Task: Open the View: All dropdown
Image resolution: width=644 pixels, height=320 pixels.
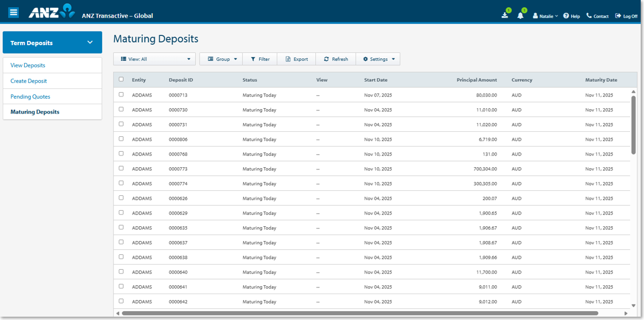Action: (154, 58)
